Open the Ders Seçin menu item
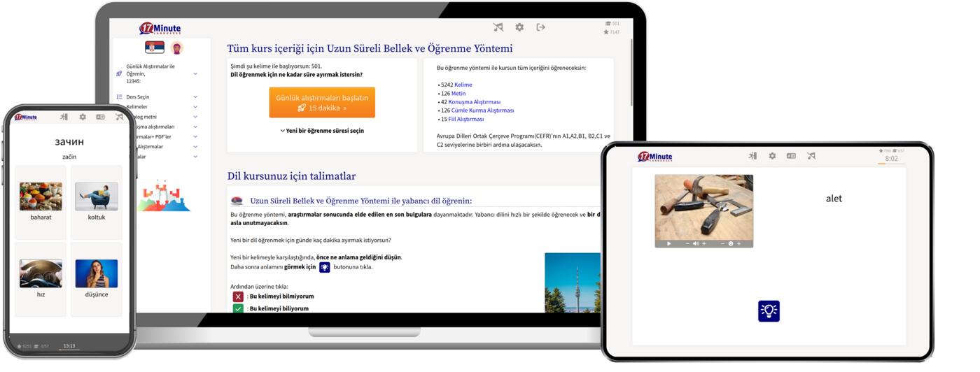 point(138,97)
